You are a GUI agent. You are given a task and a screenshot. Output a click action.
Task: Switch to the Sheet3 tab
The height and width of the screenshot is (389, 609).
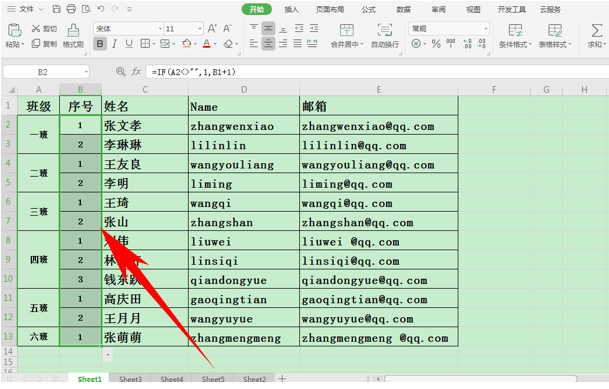point(130,379)
